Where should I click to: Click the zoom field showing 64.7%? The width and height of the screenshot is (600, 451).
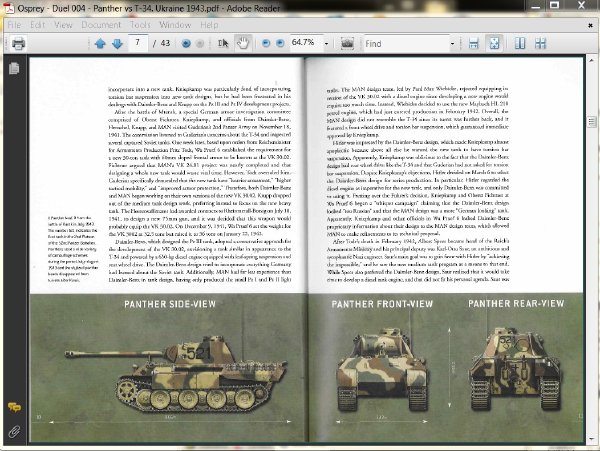[x=306, y=43]
